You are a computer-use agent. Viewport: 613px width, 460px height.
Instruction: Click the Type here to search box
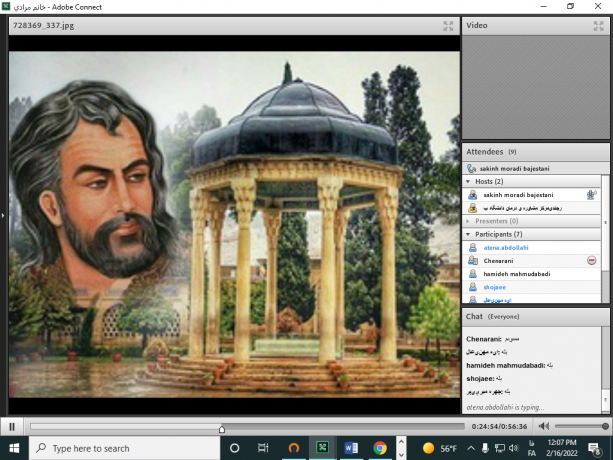[x=124, y=448]
